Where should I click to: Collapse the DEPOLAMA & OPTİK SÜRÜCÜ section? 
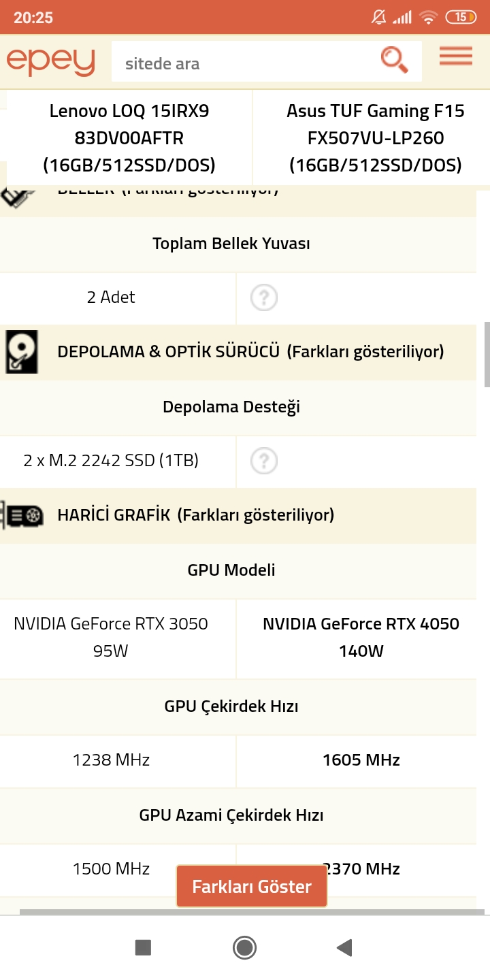(x=250, y=352)
